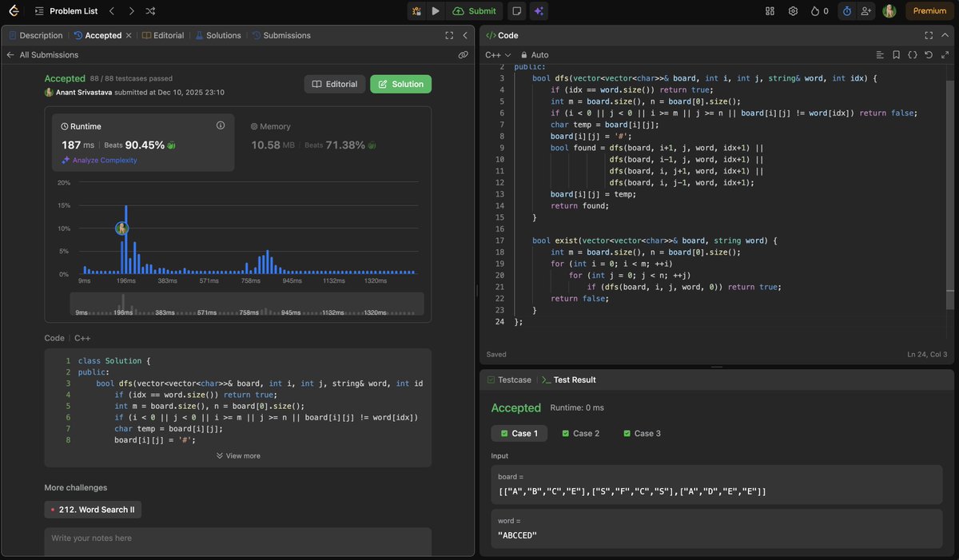Click the bookmark icon in editor

pos(897,55)
